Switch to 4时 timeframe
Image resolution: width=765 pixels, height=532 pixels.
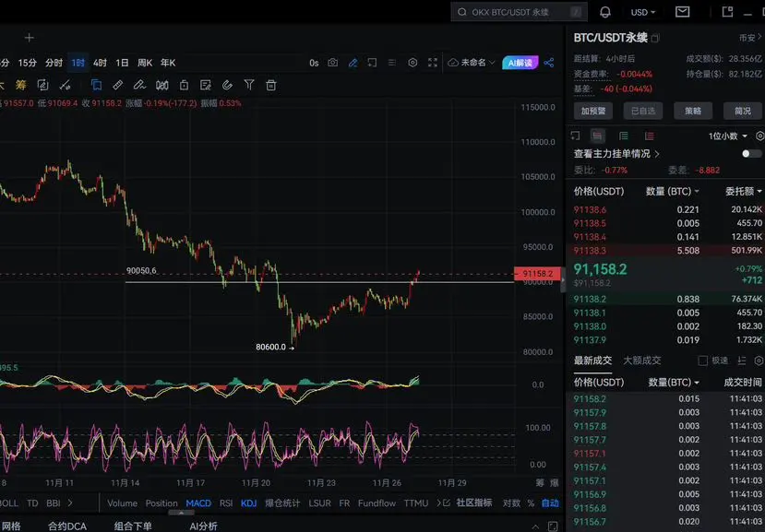[x=100, y=63]
